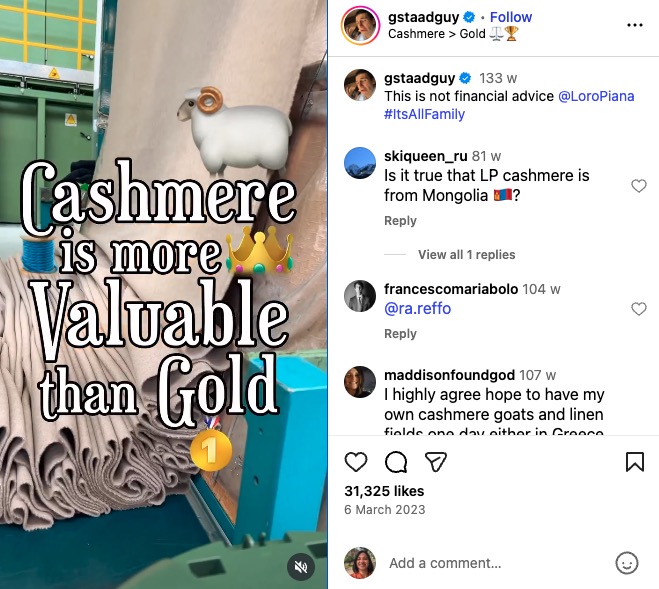Like francescomariabolo's comment

point(639,309)
